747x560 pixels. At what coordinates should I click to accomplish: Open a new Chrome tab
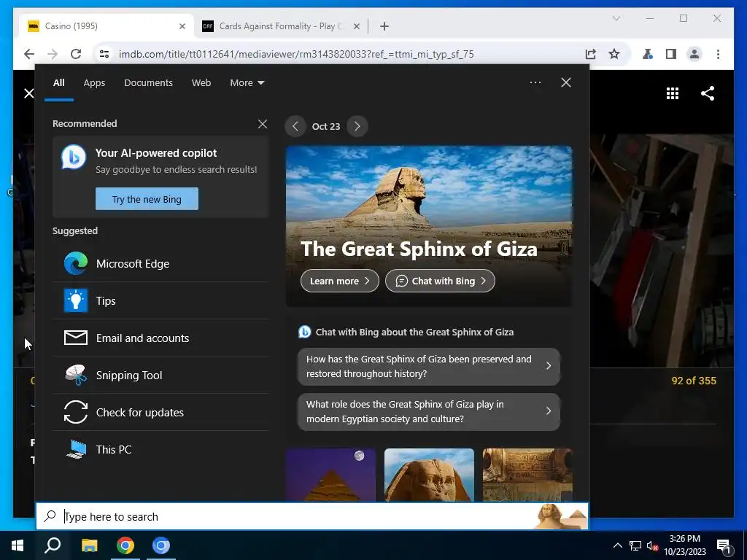(384, 26)
